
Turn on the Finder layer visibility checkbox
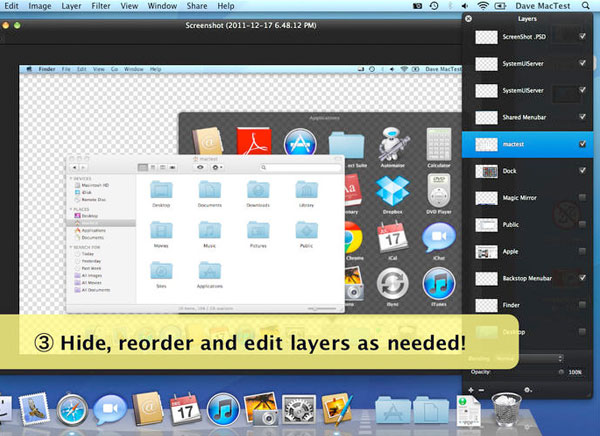click(x=582, y=305)
